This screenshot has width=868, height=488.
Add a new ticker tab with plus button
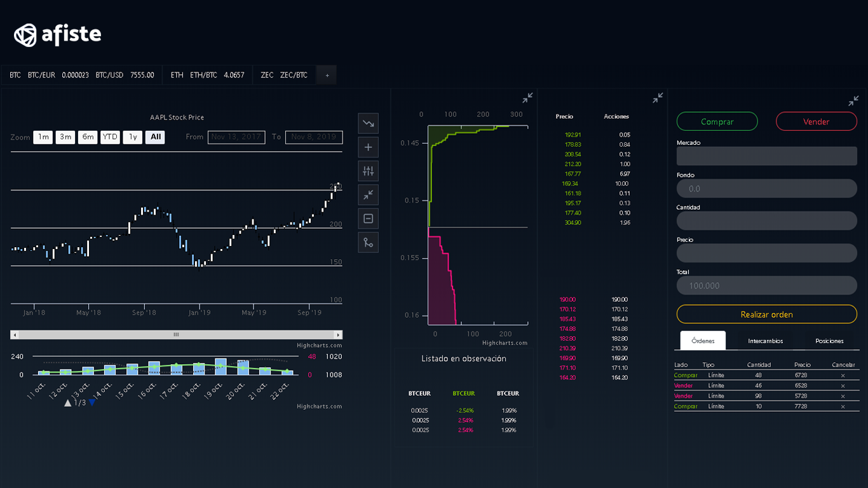pyautogui.click(x=327, y=75)
